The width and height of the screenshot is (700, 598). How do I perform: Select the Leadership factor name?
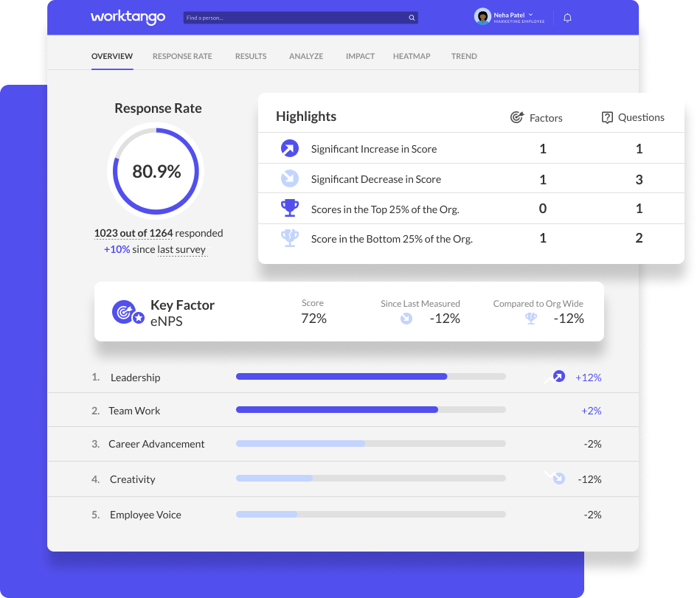coord(135,378)
